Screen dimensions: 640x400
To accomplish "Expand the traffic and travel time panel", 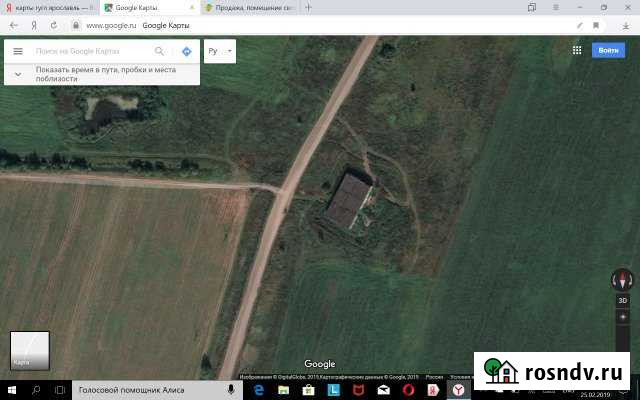I will (18, 73).
